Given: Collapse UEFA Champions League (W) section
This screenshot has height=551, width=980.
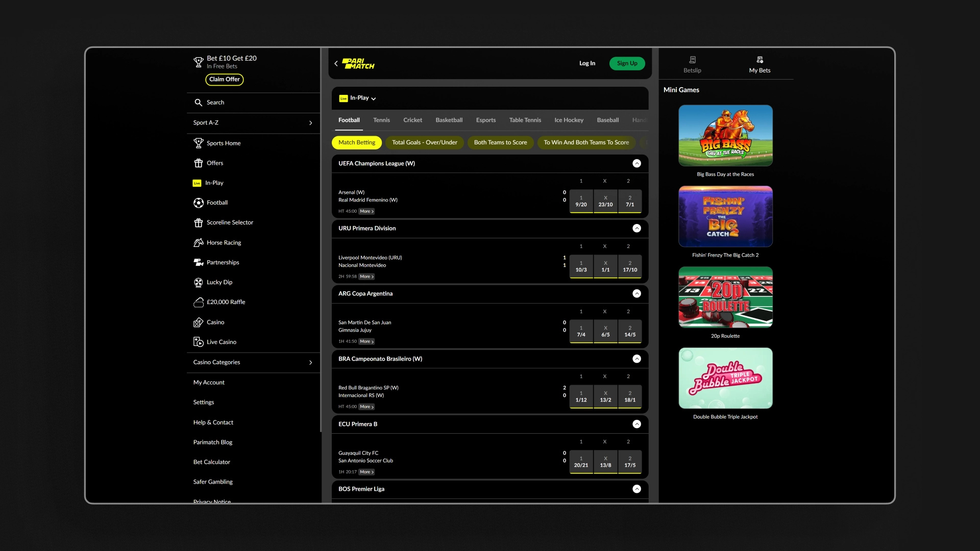Looking at the screenshot, I should pos(636,164).
